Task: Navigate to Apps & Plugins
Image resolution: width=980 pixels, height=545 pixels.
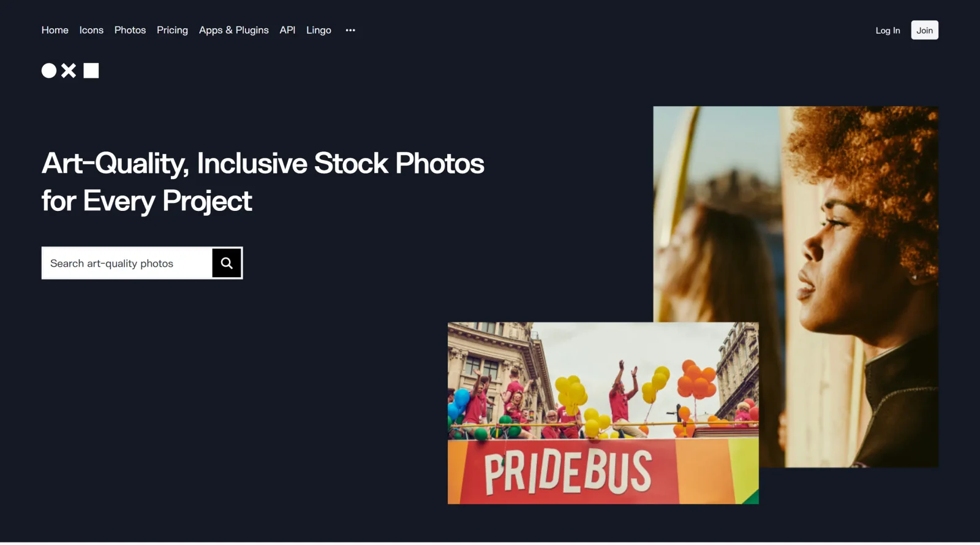Action: pyautogui.click(x=234, y=30)
